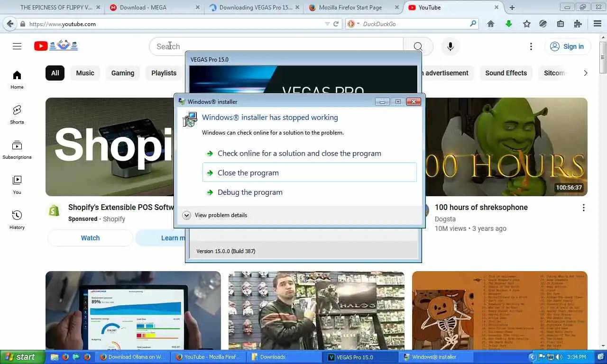Click Watch button on Shopify ad
Viewport: 607px width, 364px height.
coord(90,238)
